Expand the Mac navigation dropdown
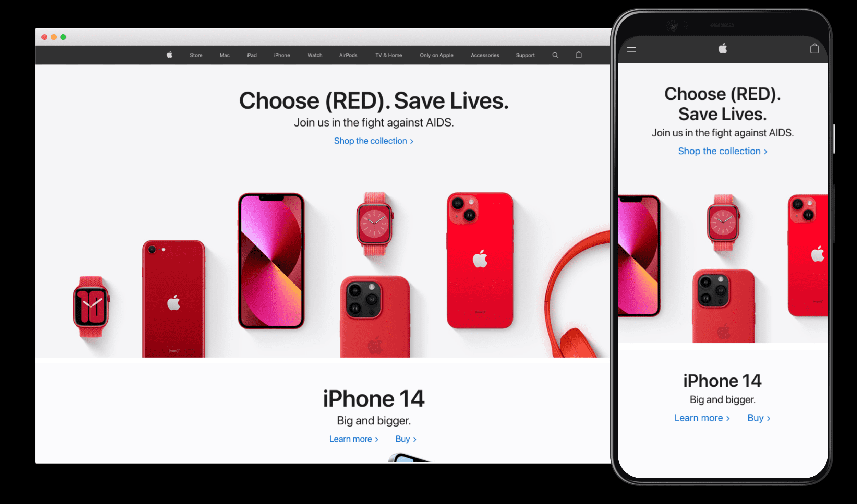 (224, 55)
